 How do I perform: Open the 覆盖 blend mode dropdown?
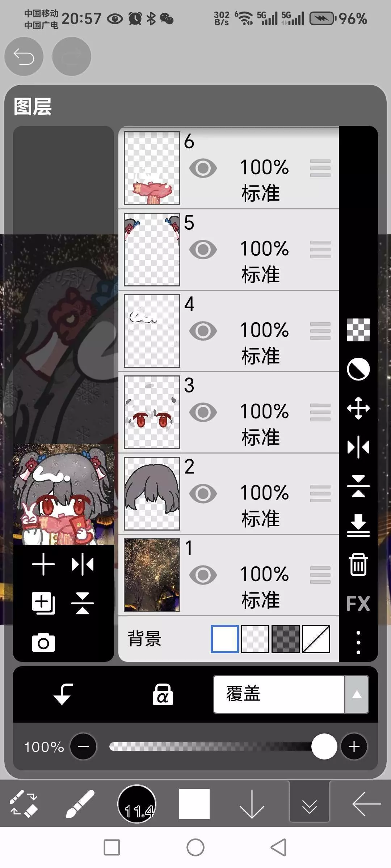[291, 694]
